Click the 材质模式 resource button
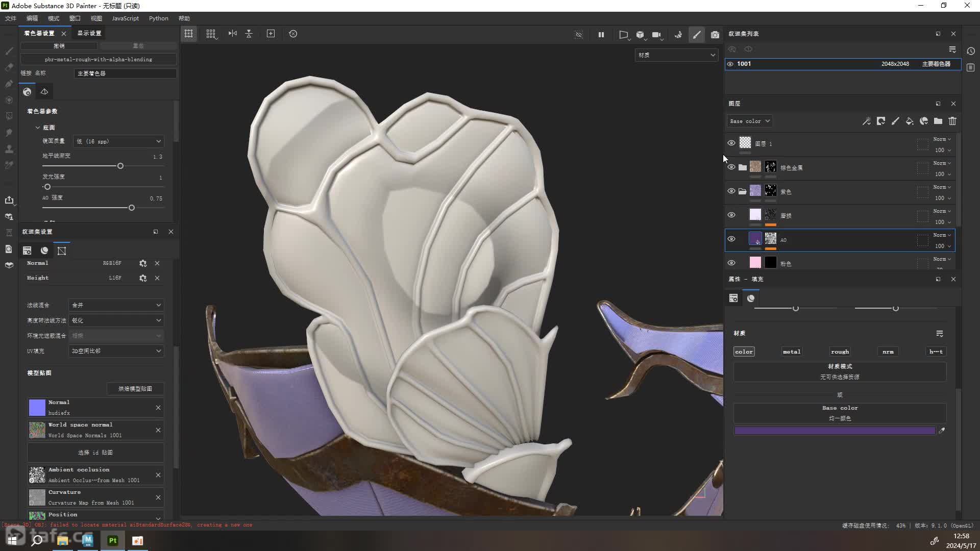The width and height of the screenshot is (980, 551). [x=840, y=371]
